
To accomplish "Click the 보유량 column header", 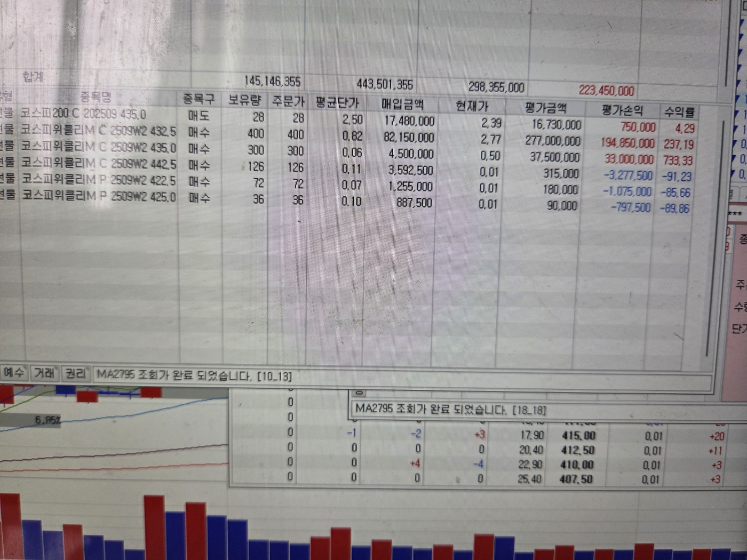I will (244, 100).
